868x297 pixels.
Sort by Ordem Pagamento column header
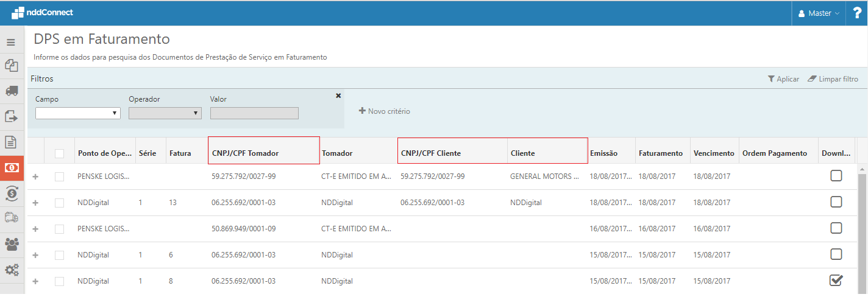click(x=774, y=153)
